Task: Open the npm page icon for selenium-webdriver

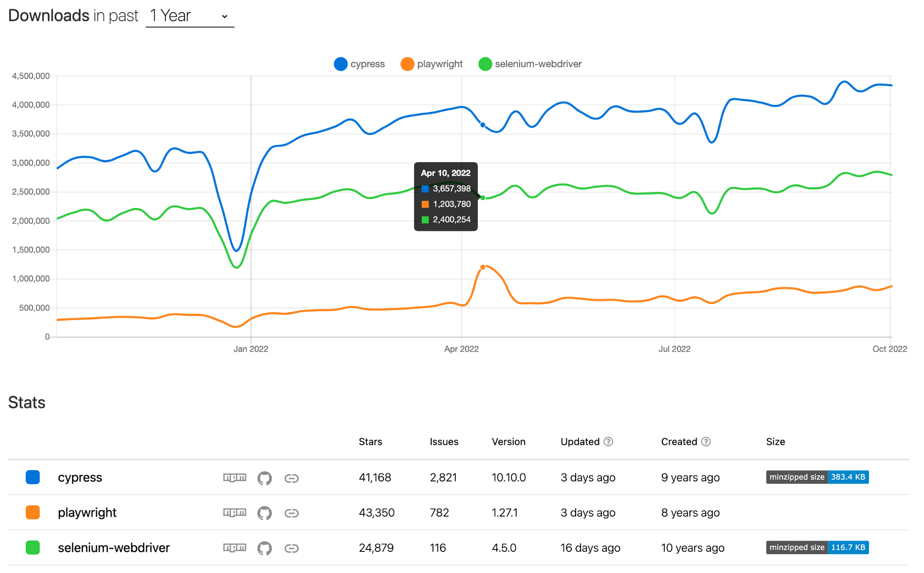Action: coord(235,548)
